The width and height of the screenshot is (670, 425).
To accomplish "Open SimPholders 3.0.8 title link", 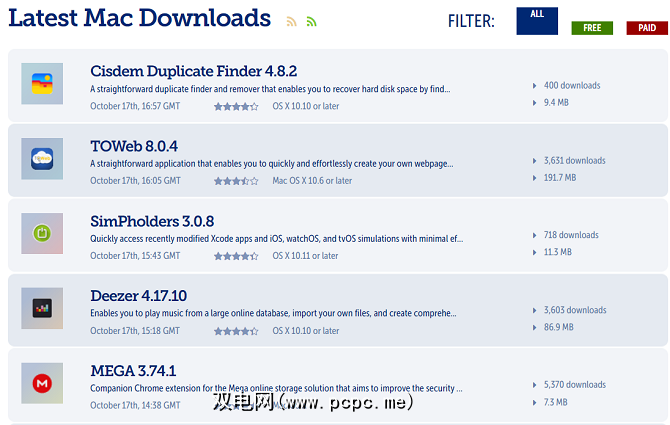I will coord(152,221).
